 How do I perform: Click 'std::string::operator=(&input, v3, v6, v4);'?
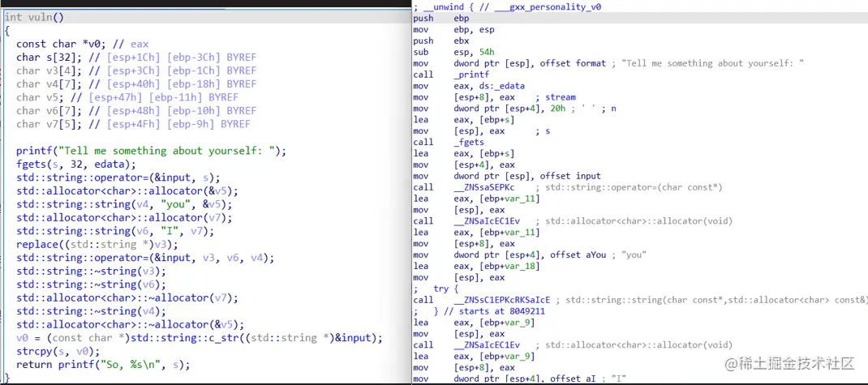coord(145,258)
